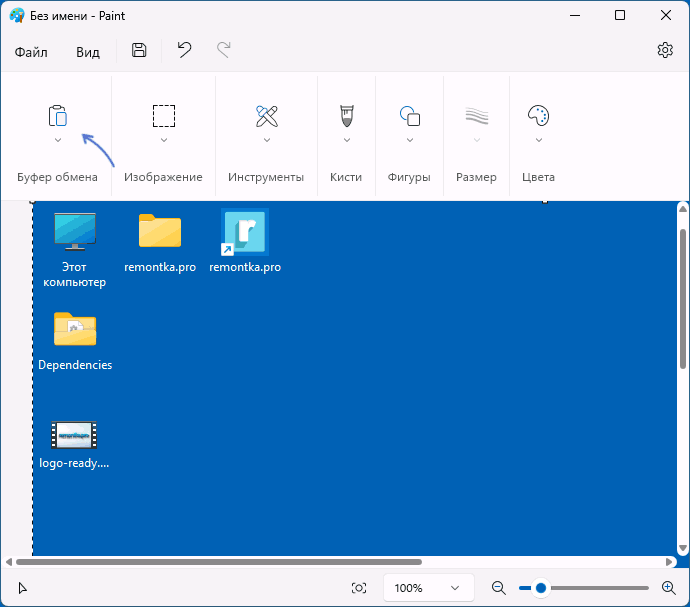The width and height of the screenshot is (690, 607).
Task: Expand the Изображение chevron
Action: coord(164,140)
